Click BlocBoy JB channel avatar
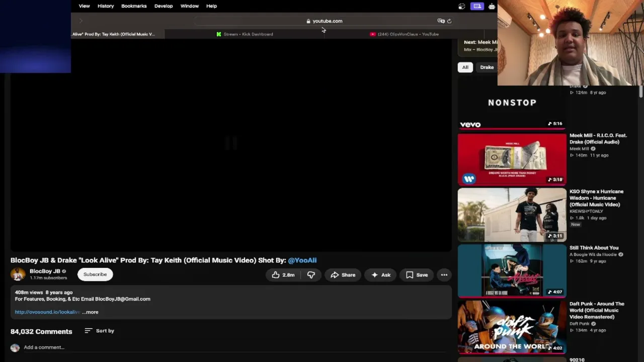The image size is (644, 362). [x=18, y=274]
